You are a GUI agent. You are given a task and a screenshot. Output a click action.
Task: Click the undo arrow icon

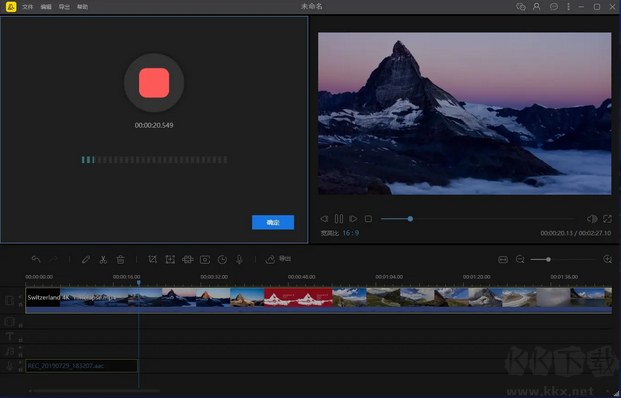[x=36, y=259]
